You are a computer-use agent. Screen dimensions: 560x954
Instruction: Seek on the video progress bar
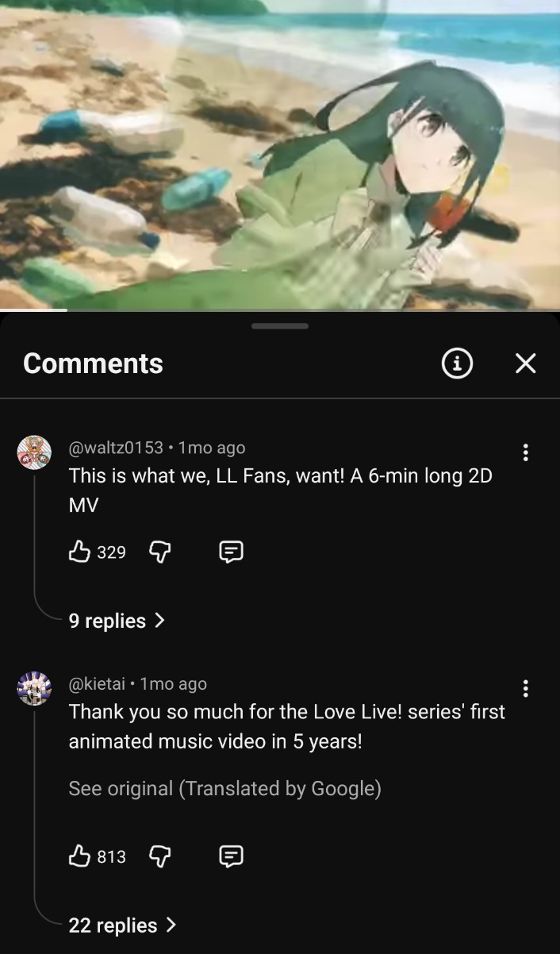point(280,310)
